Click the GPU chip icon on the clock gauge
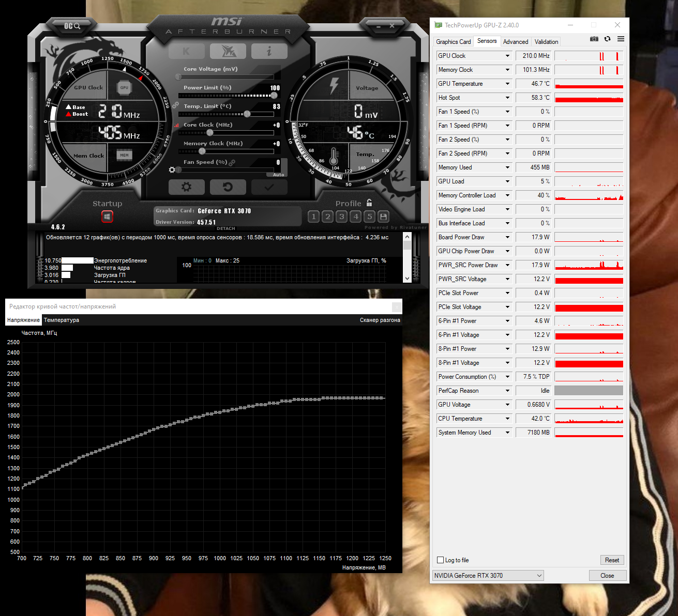The height and width of the screenshot is (616, 678). coord(124,88)
